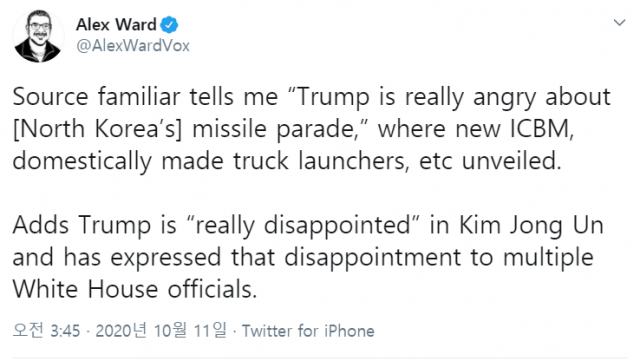Click the blue verified checkmark badge
The height and width of the screenshot is (361, 640).
point(169,25)
